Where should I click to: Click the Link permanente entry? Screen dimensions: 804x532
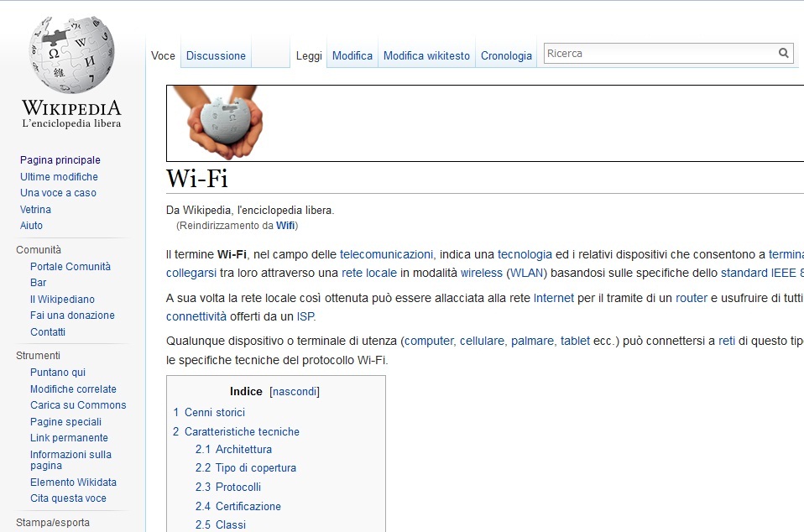(x=69, y=438)
